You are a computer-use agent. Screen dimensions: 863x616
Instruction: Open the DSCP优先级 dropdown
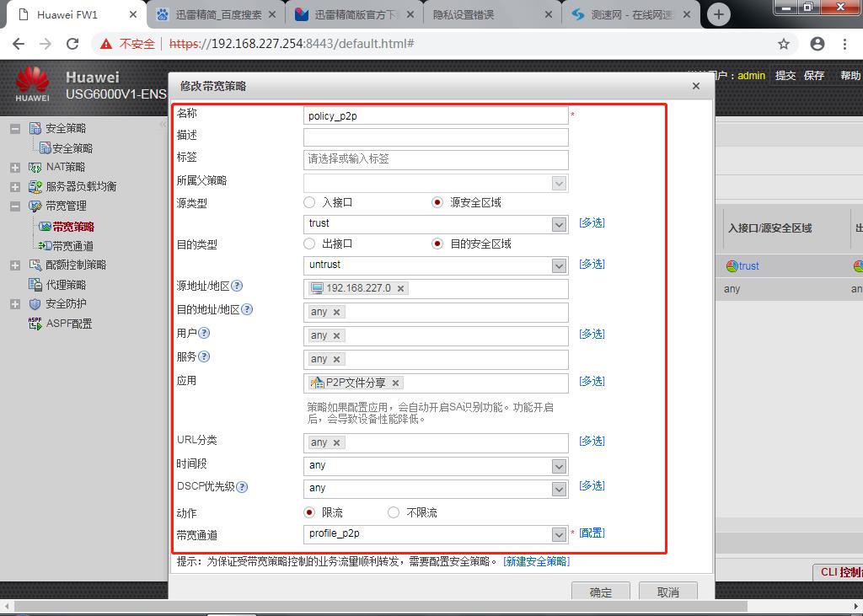tap(558, 489)
